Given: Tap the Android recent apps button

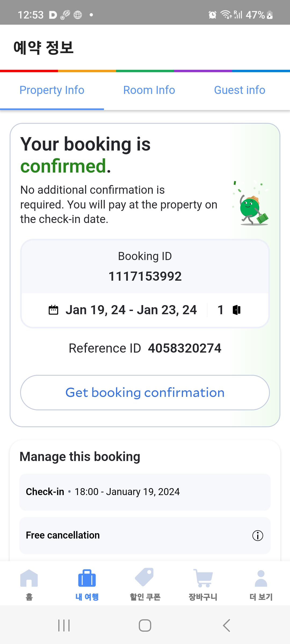Looking at the screenshot, I should (x=64, y=625).
